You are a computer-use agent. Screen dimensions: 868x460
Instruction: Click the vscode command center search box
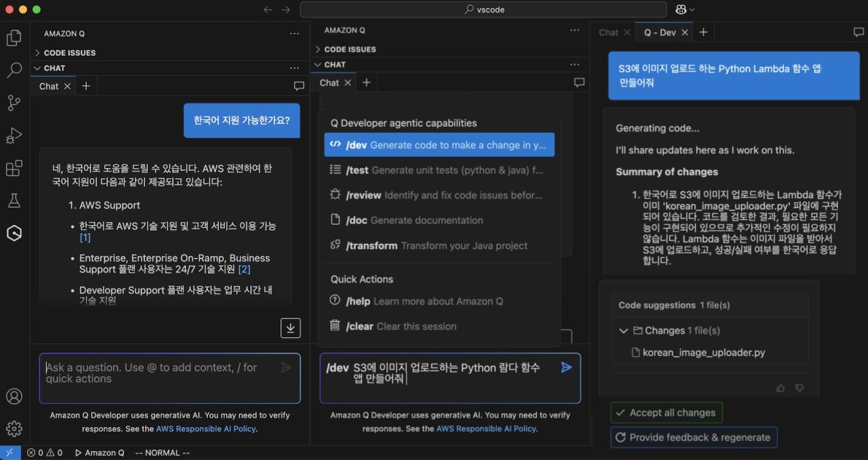coord(484,9)
